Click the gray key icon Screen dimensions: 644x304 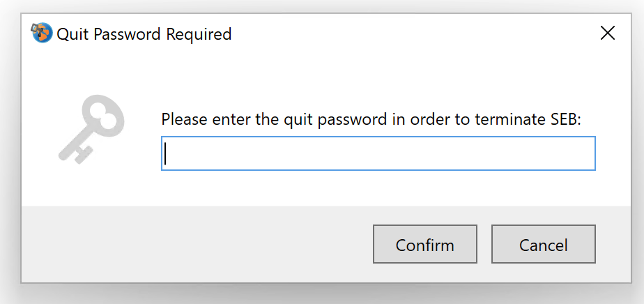pyautogui.click(x=91, y=129)
